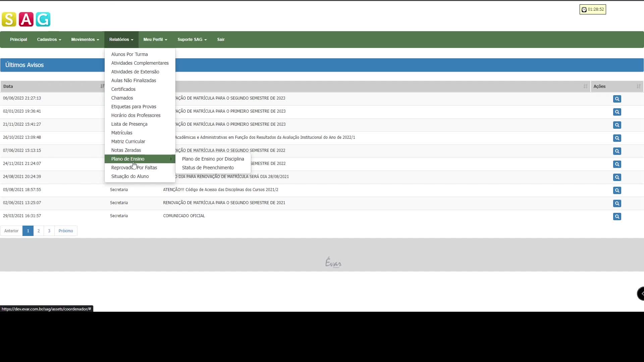
Task: Select Atividades Complementares report
Action: [140, 63]
